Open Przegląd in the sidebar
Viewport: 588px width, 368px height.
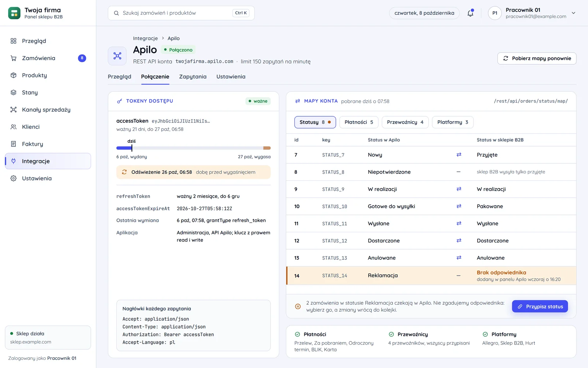point(48,41)
